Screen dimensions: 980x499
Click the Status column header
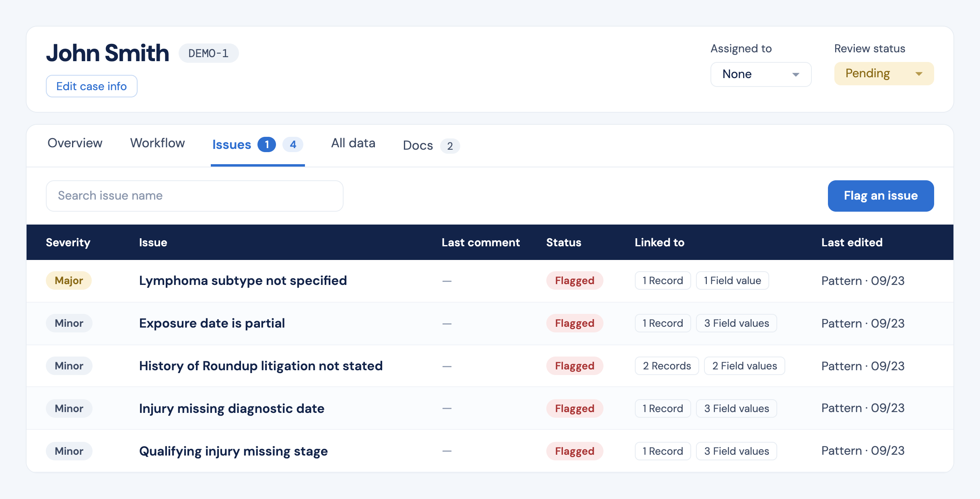[x=564, y=242]
